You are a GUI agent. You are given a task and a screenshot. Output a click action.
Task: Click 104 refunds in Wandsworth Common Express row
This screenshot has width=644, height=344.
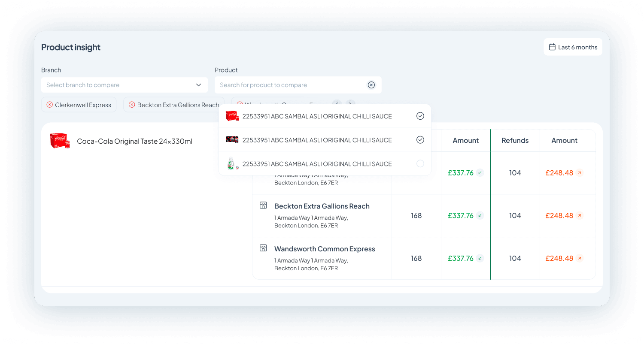[x=515, y=258]
